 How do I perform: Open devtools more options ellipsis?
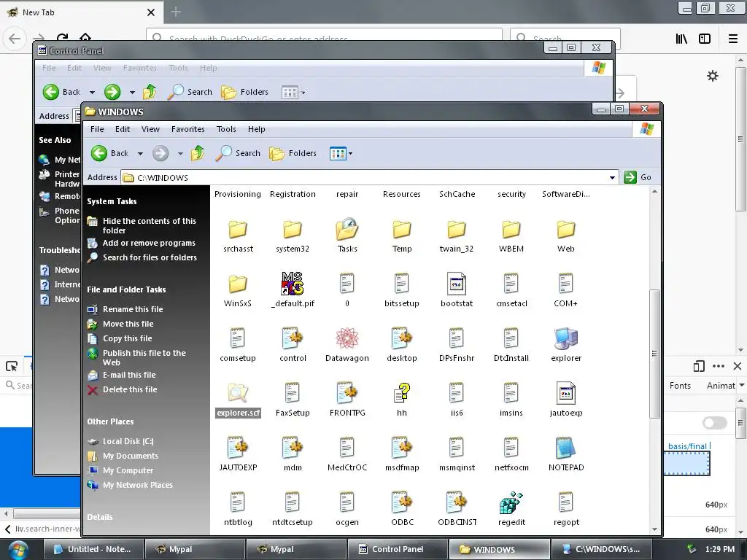(x=718, y=366)
